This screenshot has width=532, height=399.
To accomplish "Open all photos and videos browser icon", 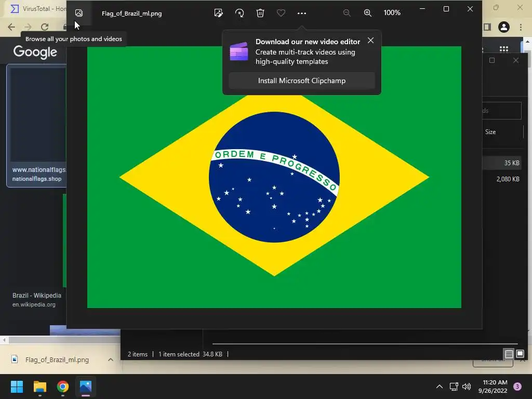I will click(79, 13).
